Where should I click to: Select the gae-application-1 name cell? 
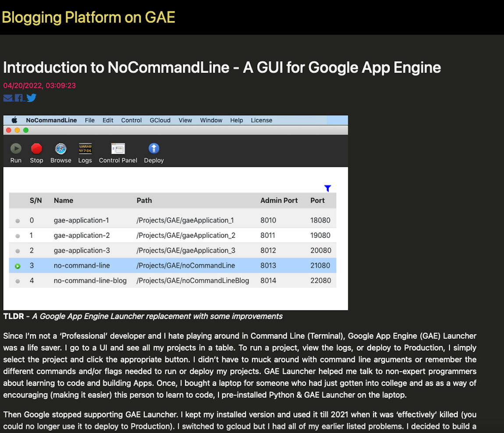click(82, 220)
